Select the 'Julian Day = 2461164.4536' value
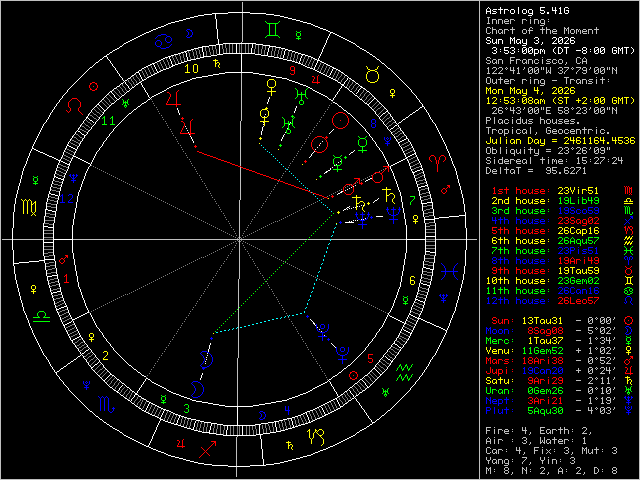The image size is (640, 480). [560, 141]
